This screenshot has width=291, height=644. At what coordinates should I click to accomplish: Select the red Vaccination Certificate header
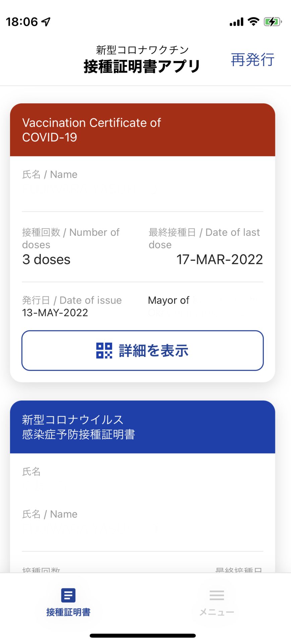[143, 130]
